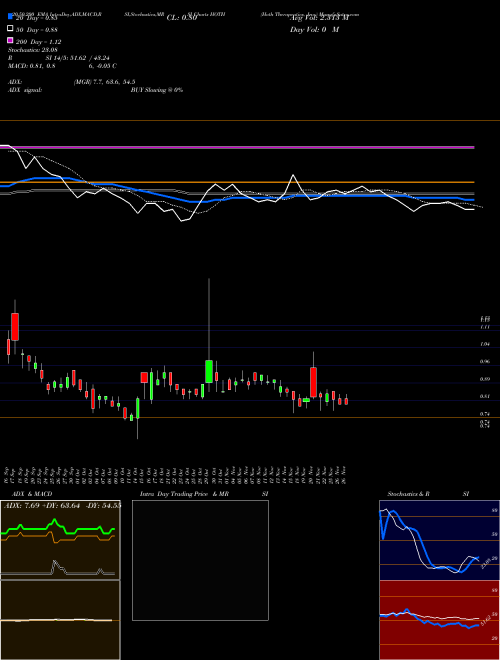The width and height of the screenshot is (500, 660).
Task: Click the 'ADX signal:' label
Action: click(25, 90)
